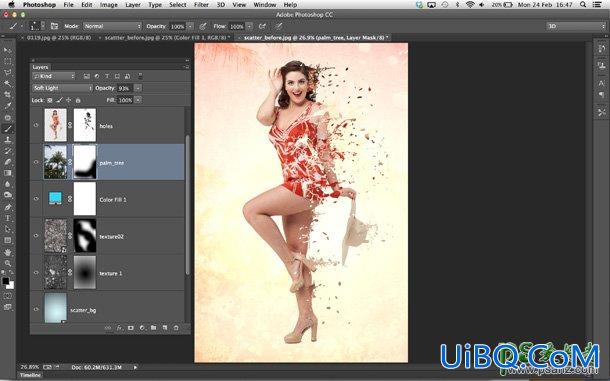Select the Brush tool in toolbar

(8, 128)
